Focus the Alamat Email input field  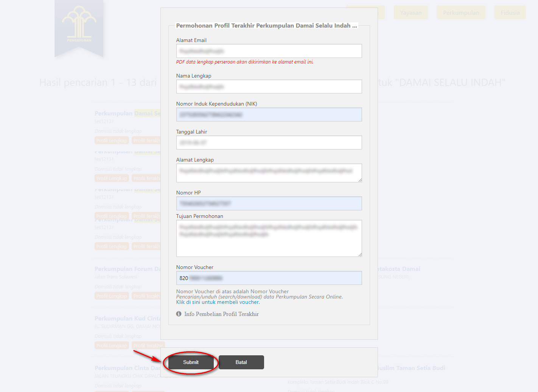[x=269, y=51]
